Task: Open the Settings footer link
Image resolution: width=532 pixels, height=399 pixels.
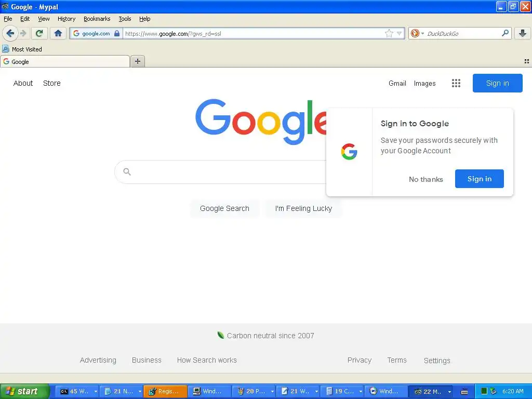Action: (437, 361)
